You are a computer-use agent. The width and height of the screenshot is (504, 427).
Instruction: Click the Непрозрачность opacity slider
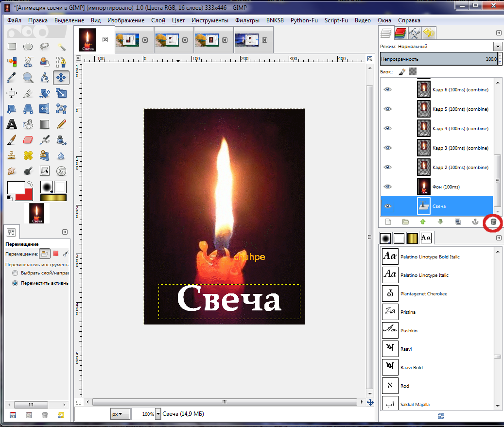pyautogui.click(x=437, y=59)
